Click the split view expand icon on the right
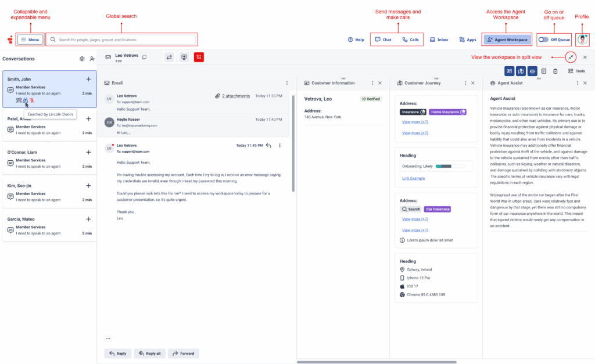The width and height of the screenshot is (595, 364). point(571,57)
